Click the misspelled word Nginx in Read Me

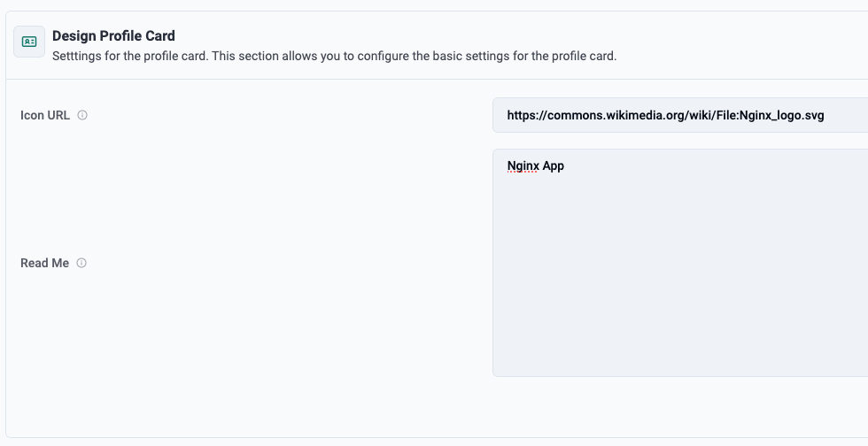(x=523, y=165)
